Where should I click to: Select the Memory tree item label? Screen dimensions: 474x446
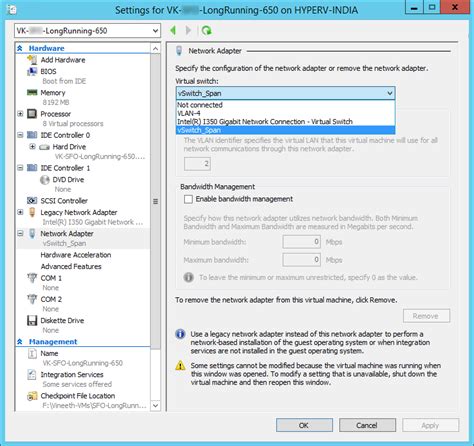coord(53,93)
